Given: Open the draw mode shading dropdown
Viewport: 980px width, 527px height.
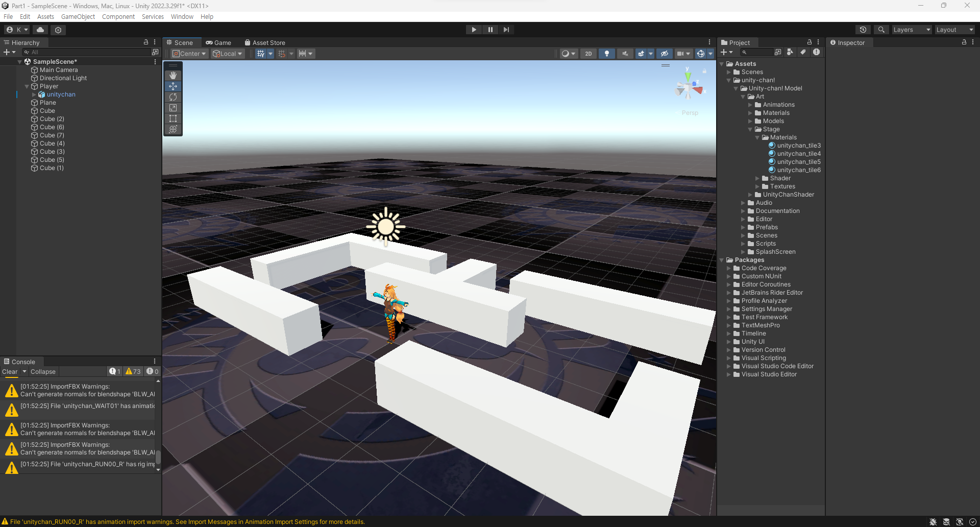Looking at the screenshot, I should point(568,54).
